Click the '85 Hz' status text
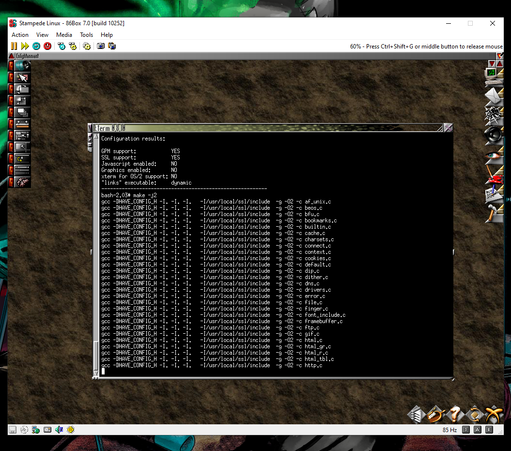 [x=449, y=430]
